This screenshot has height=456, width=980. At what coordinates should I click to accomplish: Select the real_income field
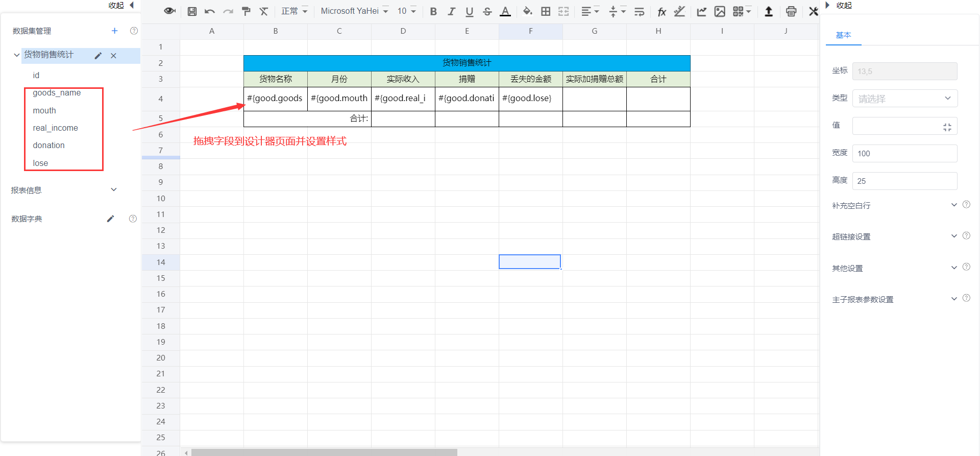click(55, 128)
